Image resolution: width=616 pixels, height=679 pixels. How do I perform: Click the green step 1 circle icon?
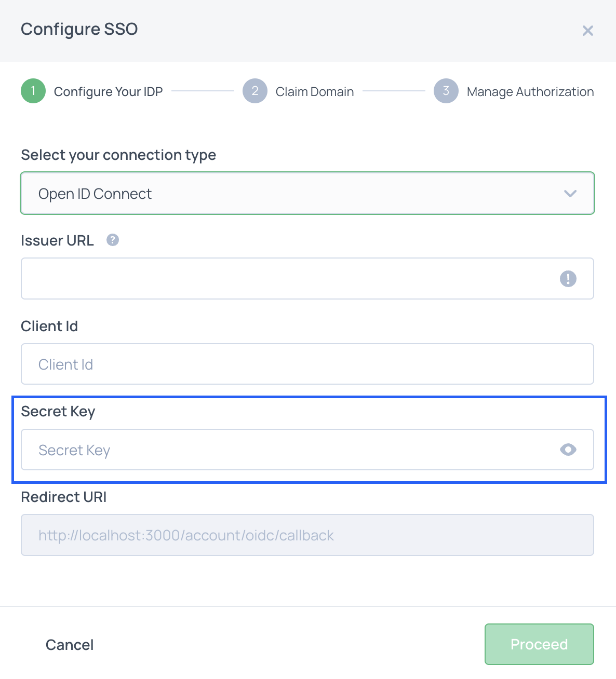[33, 91]
